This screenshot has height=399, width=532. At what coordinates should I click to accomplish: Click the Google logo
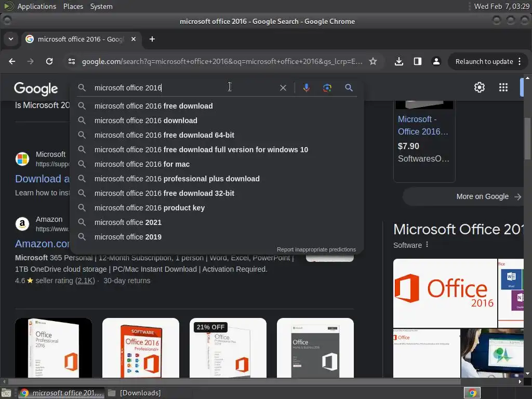pos(36,88)
